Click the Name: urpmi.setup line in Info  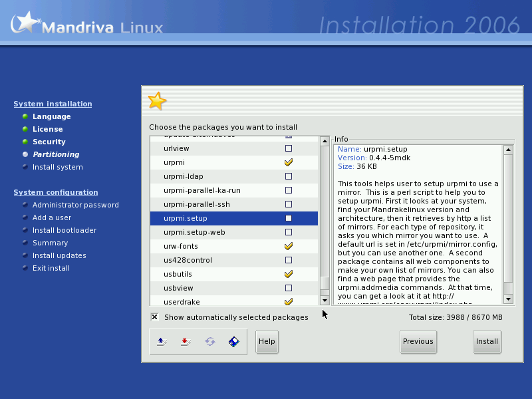[372, 149]
